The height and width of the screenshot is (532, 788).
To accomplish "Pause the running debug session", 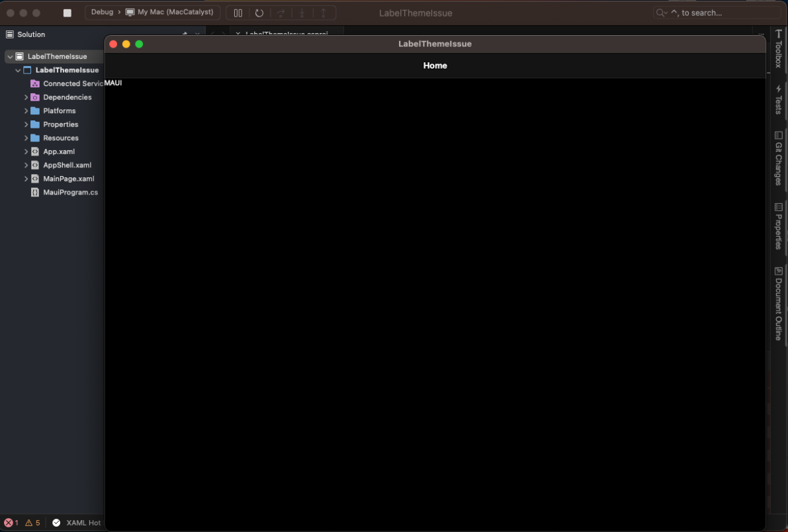I will (x=238, y=13).
